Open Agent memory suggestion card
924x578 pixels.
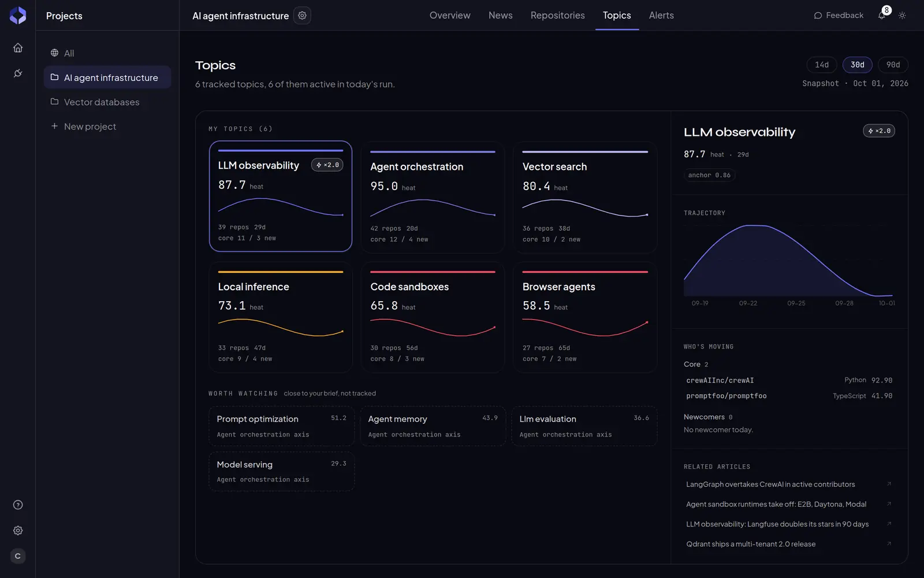point(433,426)
